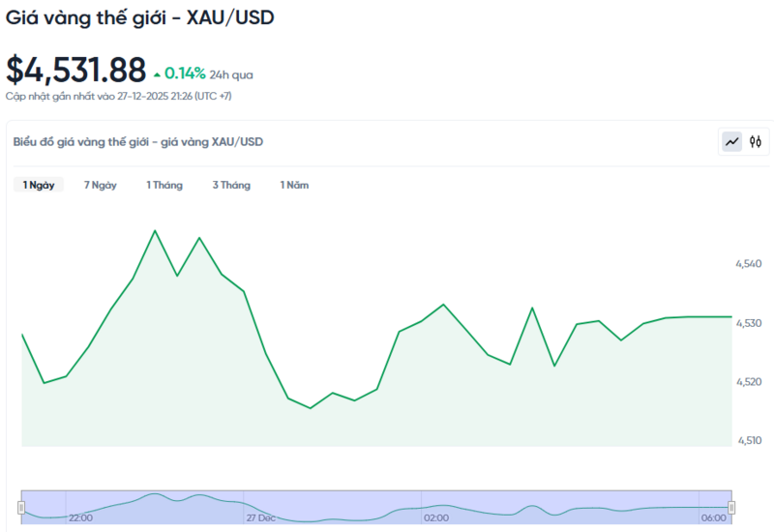The image size is (774, 532).
Task: Select the 1 Ngày time range
Action: 39,185
